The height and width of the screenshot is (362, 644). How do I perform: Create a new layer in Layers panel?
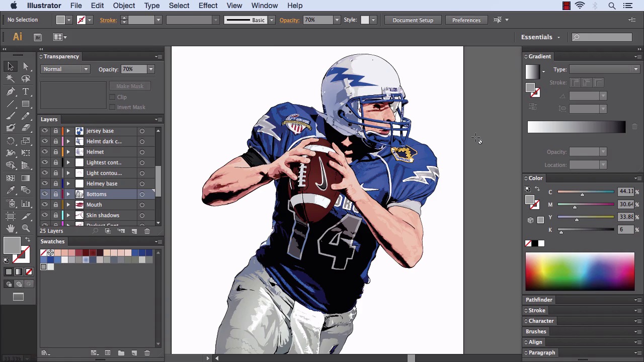click(x=134, y=231)
